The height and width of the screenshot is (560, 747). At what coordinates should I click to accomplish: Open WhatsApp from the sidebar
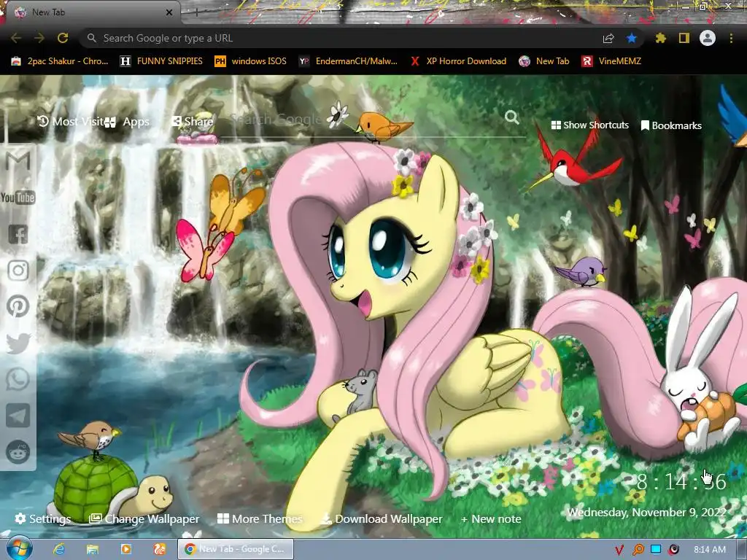[18, 379]
